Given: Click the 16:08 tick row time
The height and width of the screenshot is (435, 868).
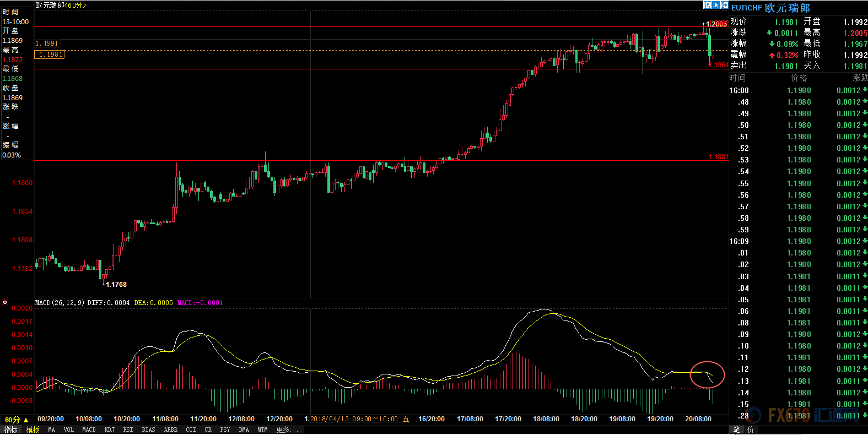Looking at the screenshot, I should pos(739,90).
